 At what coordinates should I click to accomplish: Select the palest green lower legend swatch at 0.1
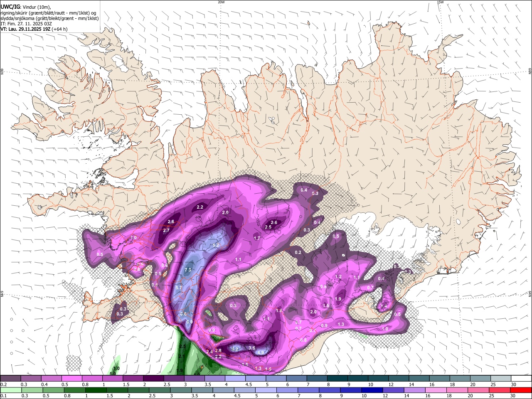coord(10,390)
